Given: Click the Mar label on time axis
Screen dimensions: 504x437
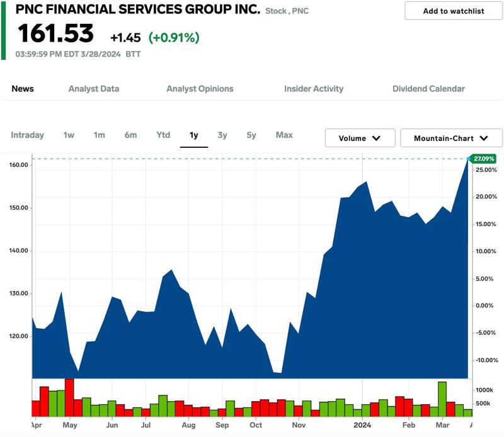Looking at the screenshot, I should [442, 425].
